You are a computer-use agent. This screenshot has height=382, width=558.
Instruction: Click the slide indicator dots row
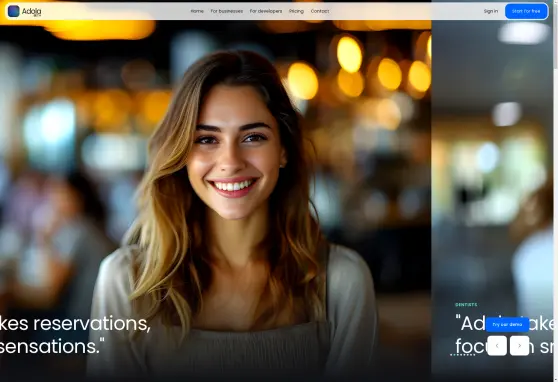pyautogui.click(x=463, y=355)
